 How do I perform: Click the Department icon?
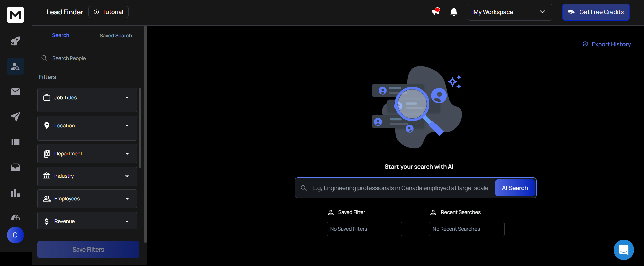47,154
